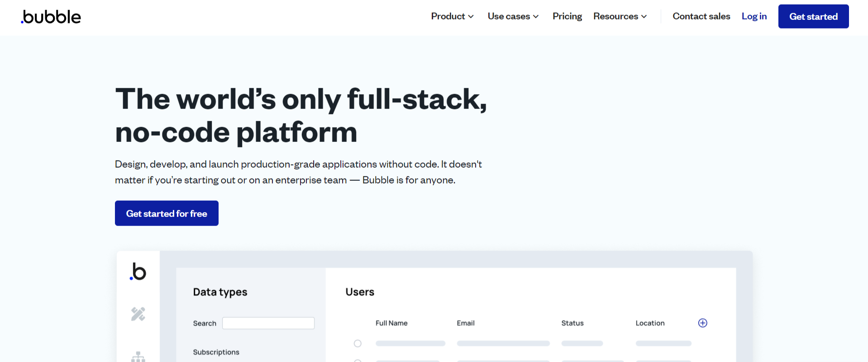
Task: Click the Data types panel heading
Action: click(220, 292)
